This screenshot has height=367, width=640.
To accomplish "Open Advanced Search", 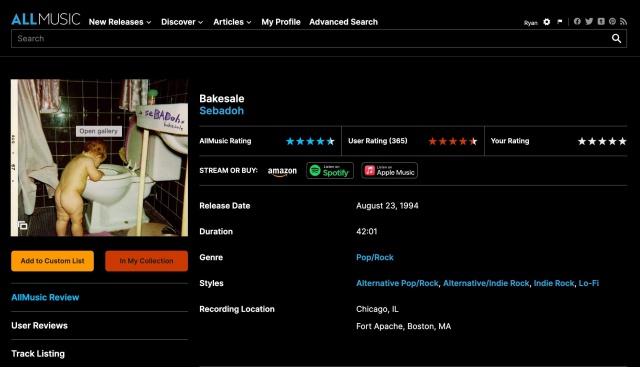I will pyautogui.click(x=343, y=22).
